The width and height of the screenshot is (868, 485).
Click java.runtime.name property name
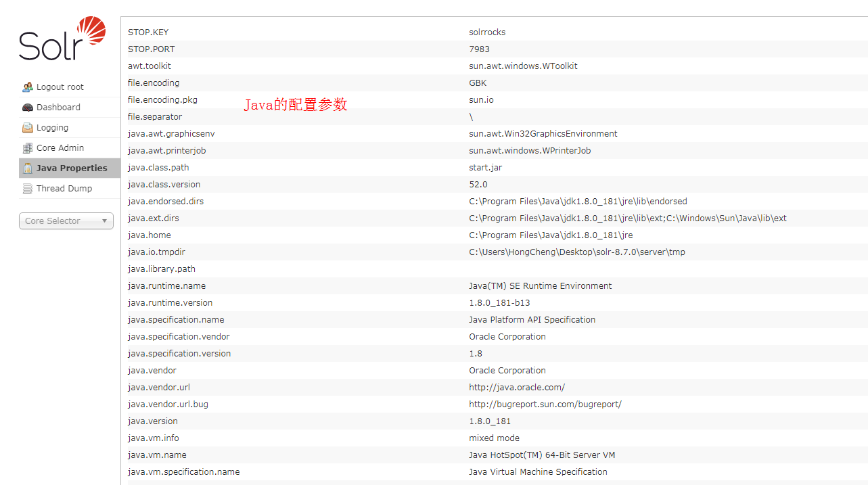pyautogui.click(x=166, y=285)
